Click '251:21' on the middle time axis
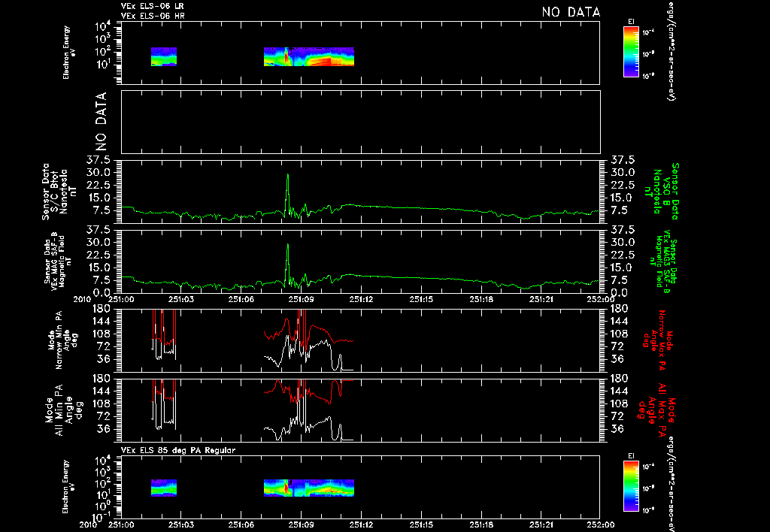 coord(541,299)
